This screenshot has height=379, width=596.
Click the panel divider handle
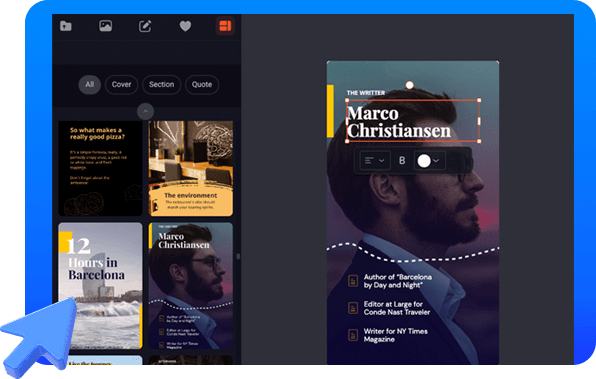(238, 256)
